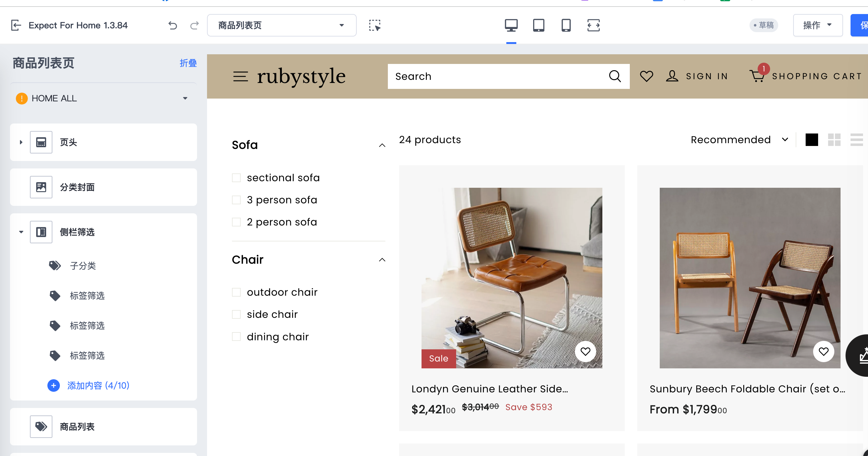Click 添加内容 (4/10) link
Viewport: 868px width, 456px height.
click(x=98, y=385)
